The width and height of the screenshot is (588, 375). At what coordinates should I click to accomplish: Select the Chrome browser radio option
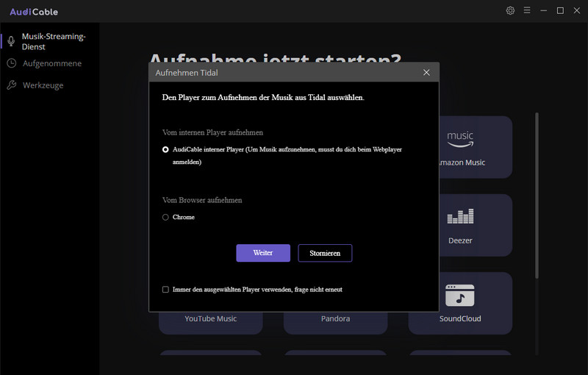pyautogui.click(x=165, y=217)
